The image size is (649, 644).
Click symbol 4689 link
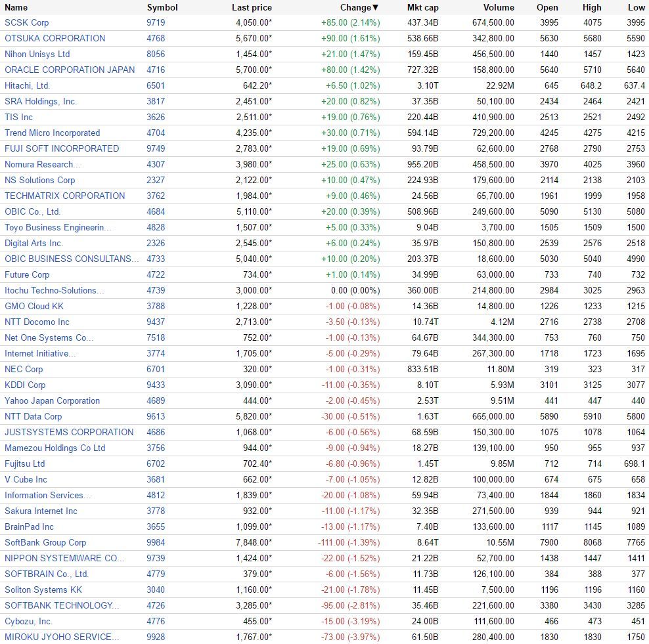point(156,400)
